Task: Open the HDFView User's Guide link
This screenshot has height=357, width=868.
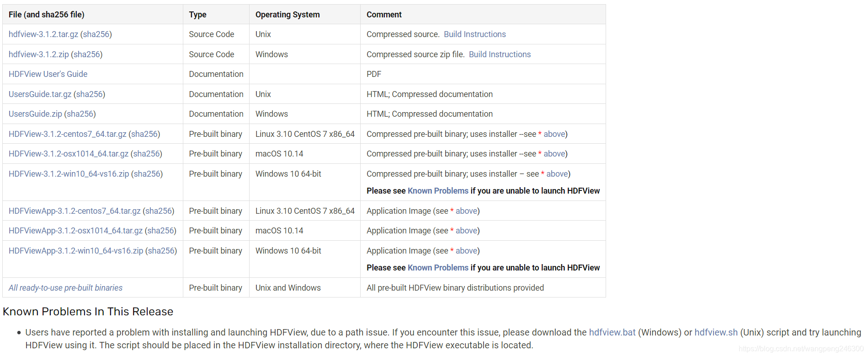Action: coord(48,74)
